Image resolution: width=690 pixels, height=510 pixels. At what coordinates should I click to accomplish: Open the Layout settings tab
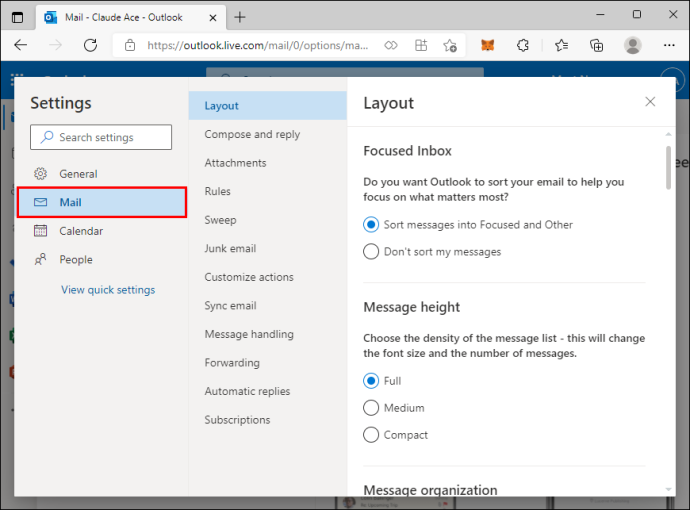click(x=268, y=106)
